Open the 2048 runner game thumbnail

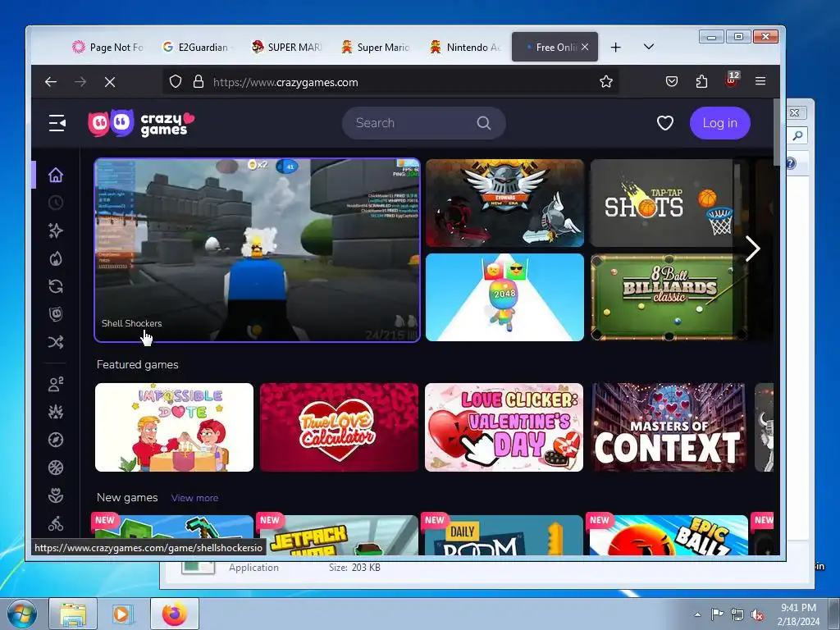504,297
